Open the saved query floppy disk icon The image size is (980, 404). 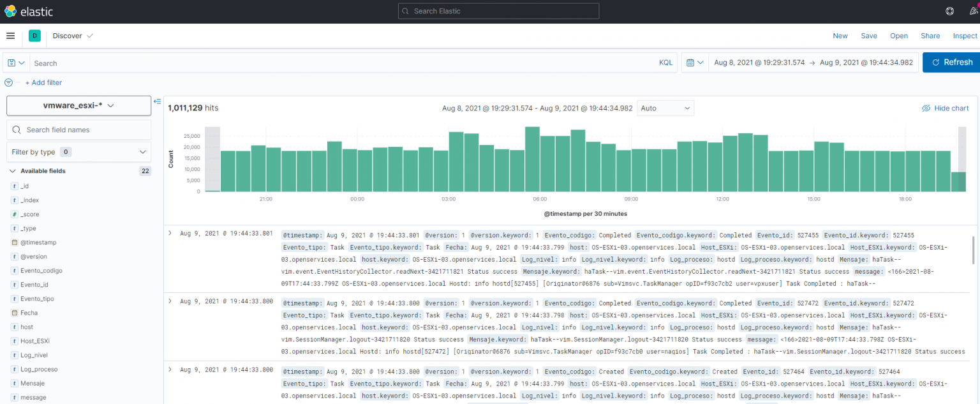point(11,63)
